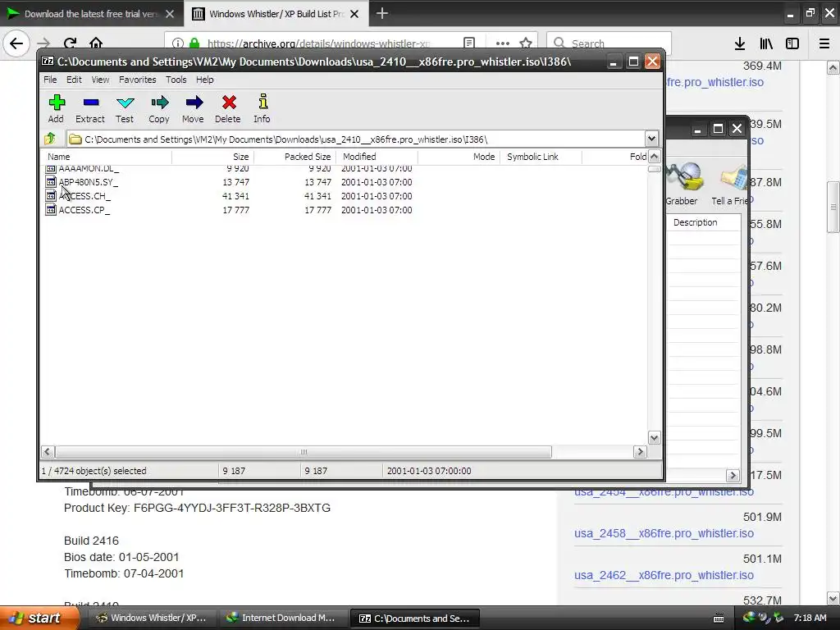Go up one folder level in 7-Zip

click(50, 139)
